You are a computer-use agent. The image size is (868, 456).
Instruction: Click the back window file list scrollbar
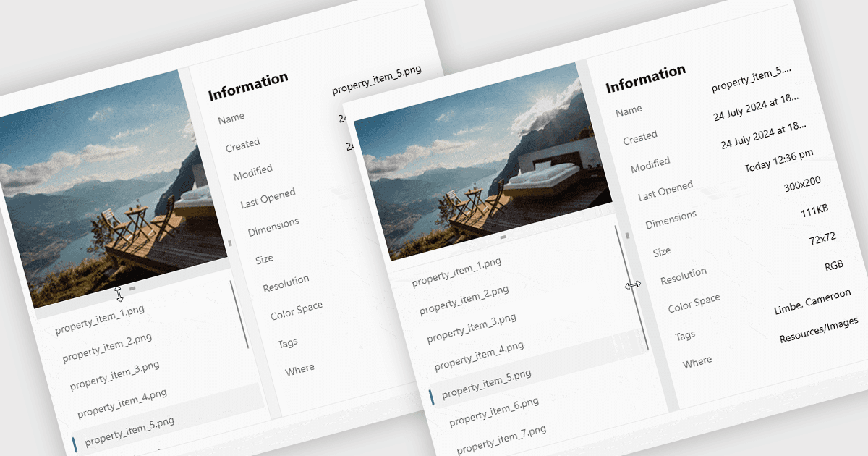click(239, 313)
